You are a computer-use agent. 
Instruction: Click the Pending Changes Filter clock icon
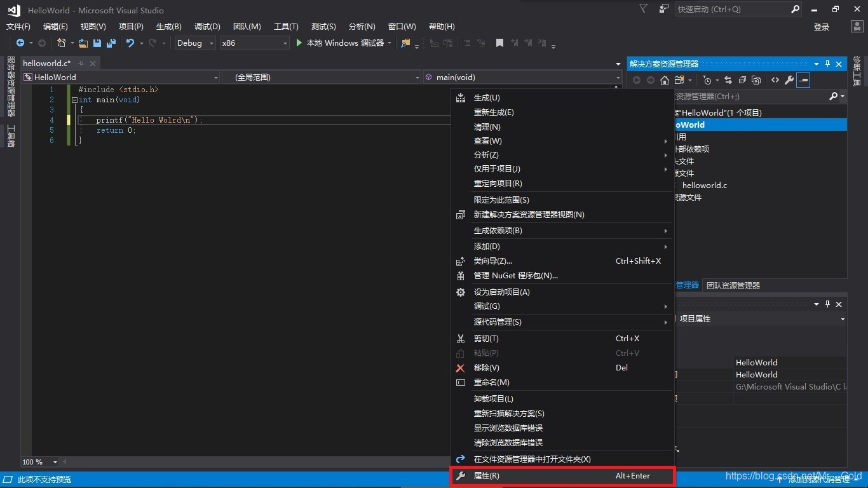707,80
